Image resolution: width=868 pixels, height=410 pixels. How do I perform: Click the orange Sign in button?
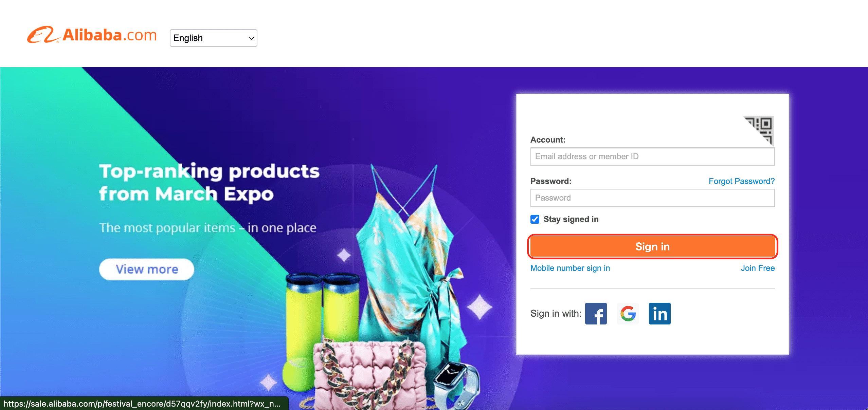click(x=652, y=246)
